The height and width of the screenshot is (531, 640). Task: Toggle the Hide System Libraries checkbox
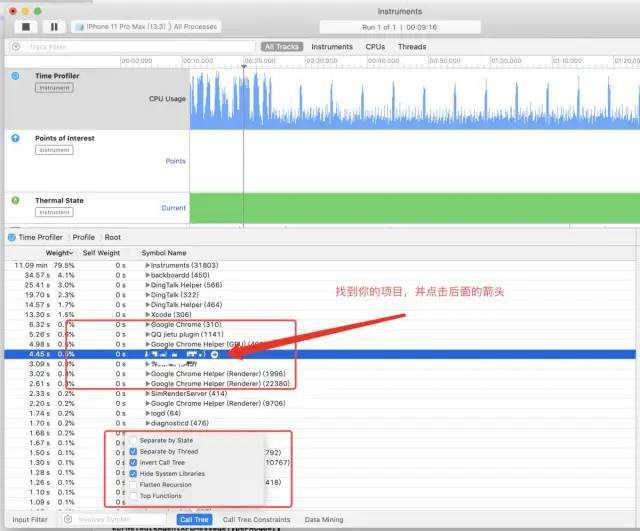click(133, 473)
